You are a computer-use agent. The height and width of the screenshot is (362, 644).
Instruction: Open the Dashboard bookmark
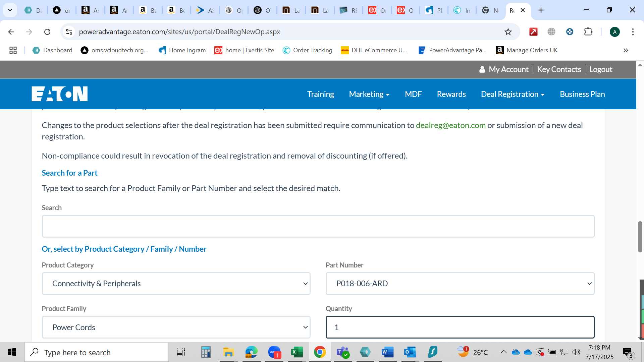click(52, 50)
